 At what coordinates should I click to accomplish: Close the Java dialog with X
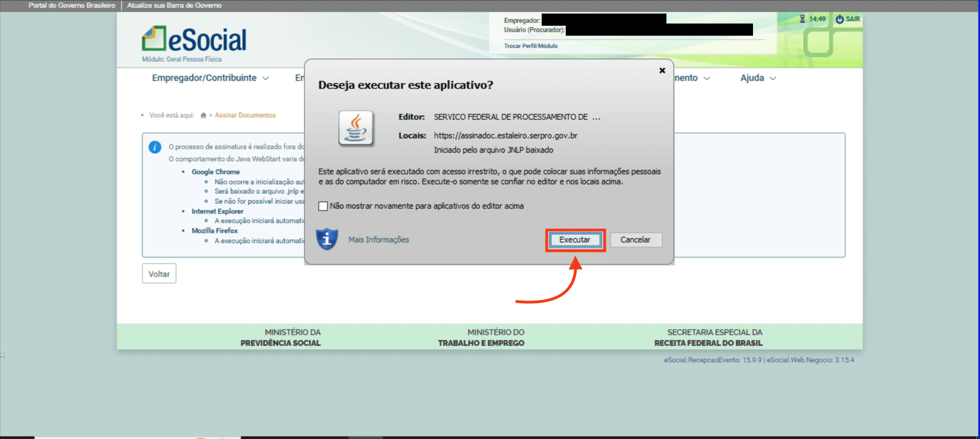662,70
